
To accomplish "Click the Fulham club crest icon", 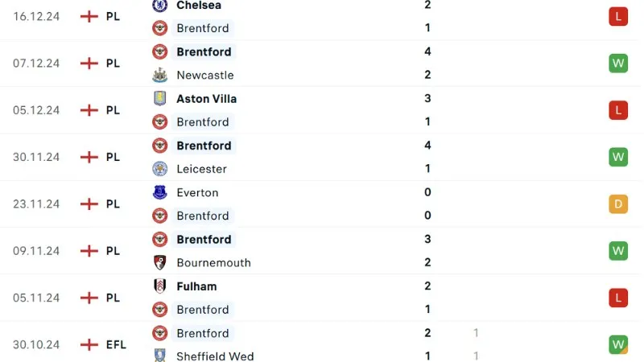I will coord(160,286).
